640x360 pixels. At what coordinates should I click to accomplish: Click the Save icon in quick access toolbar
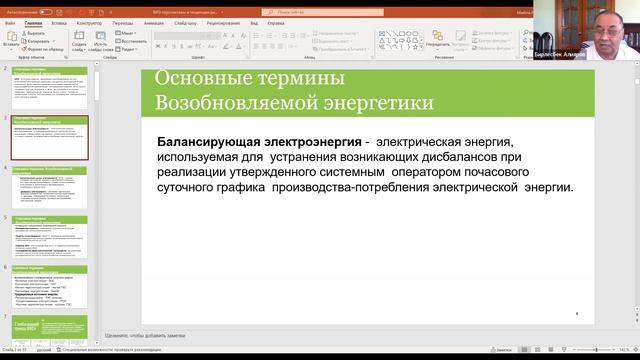60,12
